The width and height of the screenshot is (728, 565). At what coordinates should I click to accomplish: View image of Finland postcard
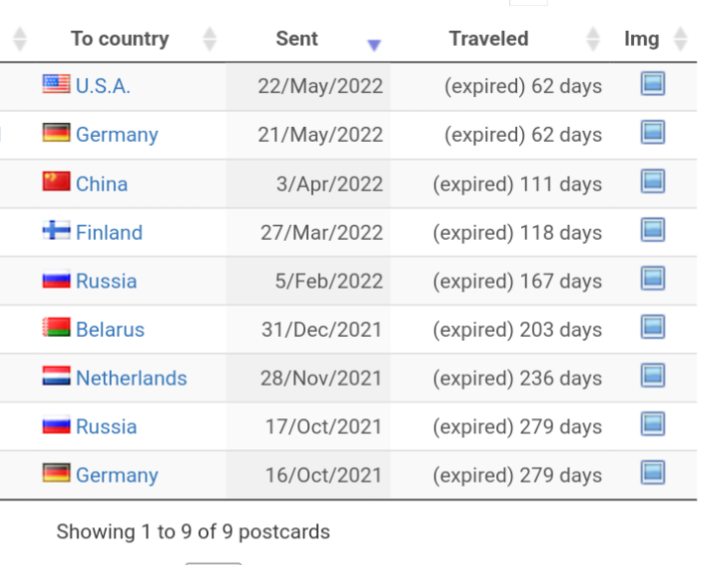653,230
